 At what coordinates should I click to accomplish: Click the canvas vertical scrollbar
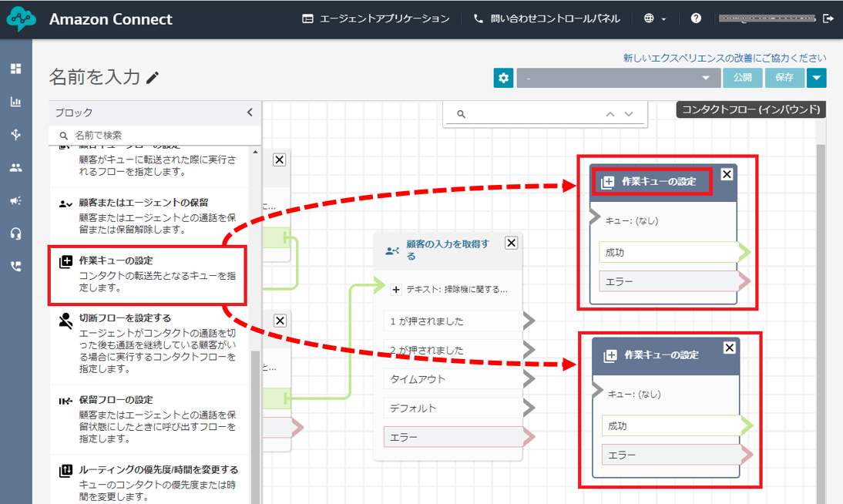click(x=821, y=323)
